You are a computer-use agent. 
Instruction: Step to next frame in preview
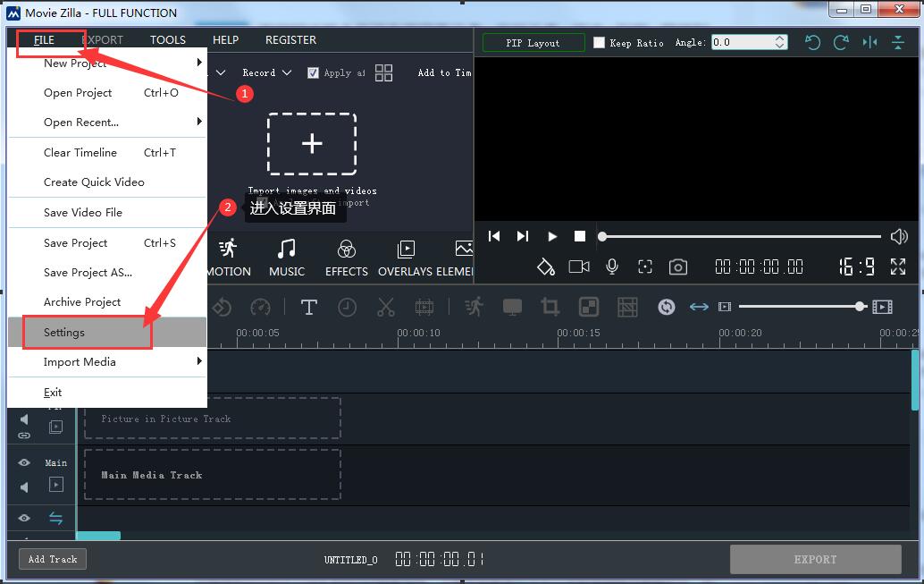pos(523,236)
